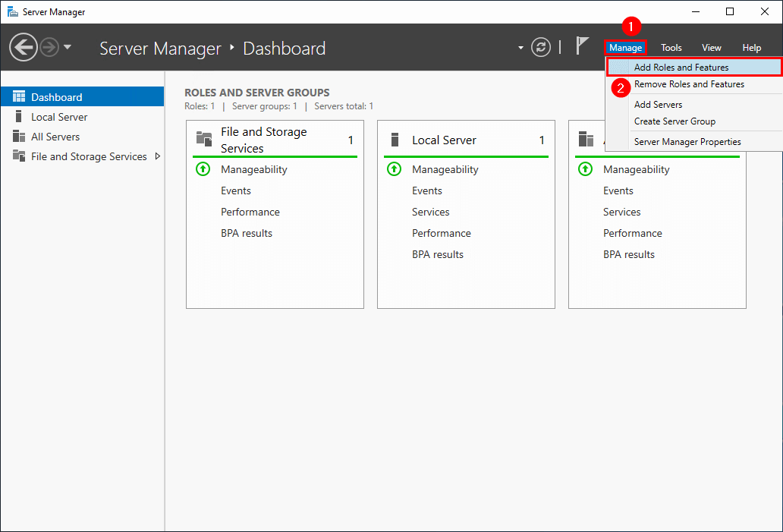The image size is (783, 532).
Task: Open the View menu
Action: click(x=711, y=48)
